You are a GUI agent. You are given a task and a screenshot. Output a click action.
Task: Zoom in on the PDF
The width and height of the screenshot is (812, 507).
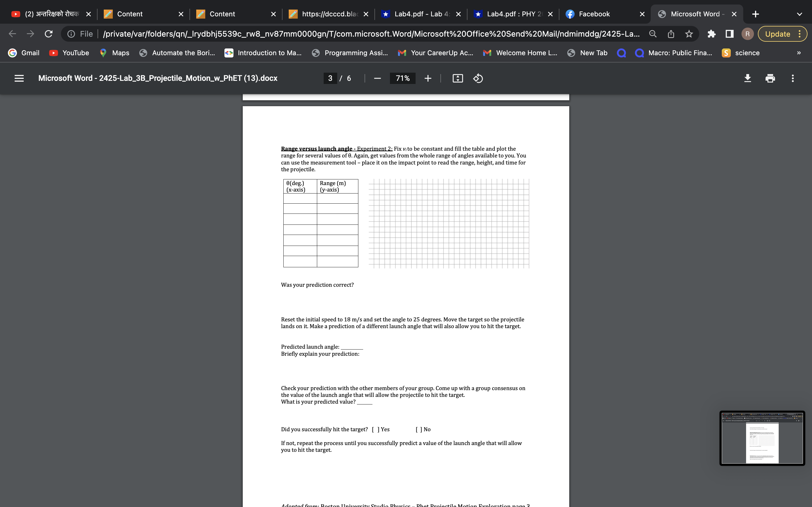tap(428, 78)
